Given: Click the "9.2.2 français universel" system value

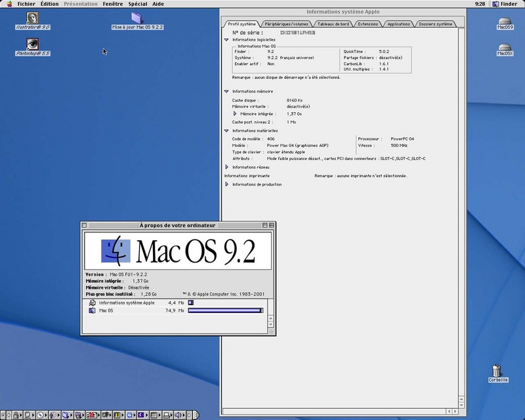Looking at the screenshot, I should [291, 58].
